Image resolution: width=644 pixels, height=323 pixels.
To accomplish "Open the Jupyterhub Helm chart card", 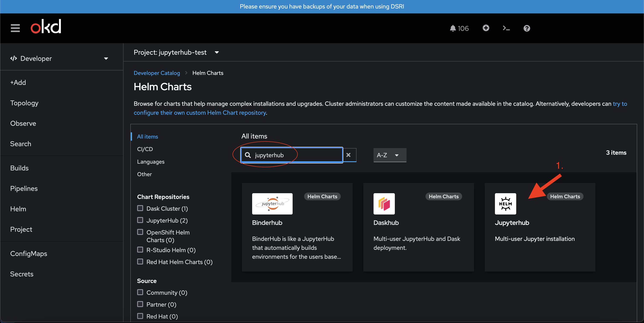I will 540,227.
